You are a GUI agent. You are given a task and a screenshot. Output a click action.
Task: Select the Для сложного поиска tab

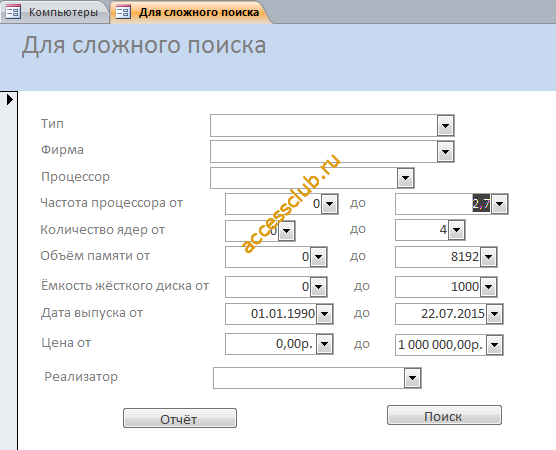click(x=191, y=12)
